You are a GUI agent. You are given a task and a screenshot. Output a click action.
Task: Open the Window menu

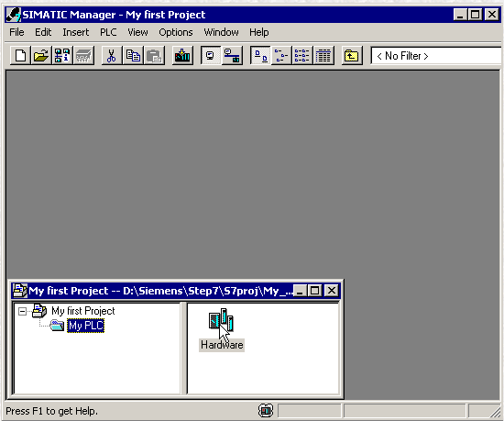pos(221,32)
